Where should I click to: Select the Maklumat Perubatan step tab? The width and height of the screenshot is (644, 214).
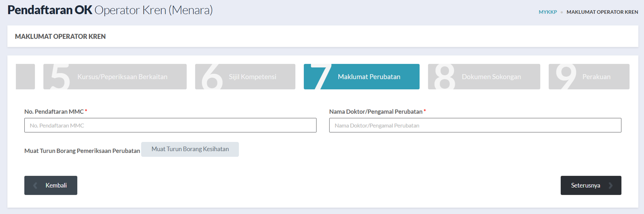[369, 77]
